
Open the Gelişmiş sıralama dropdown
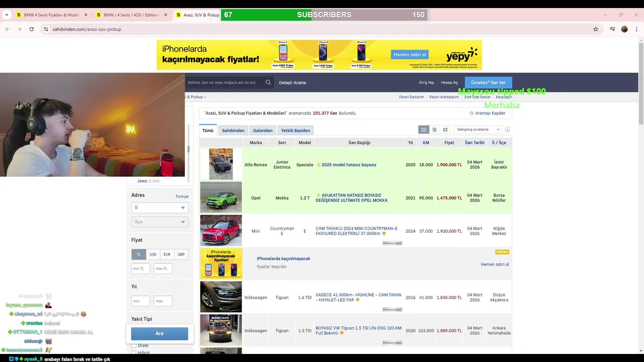coord(477,130)
